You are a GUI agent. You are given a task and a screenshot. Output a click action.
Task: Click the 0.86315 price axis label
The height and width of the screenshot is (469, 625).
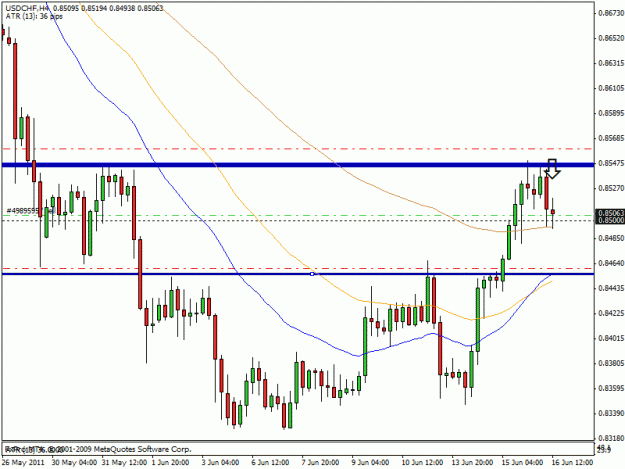[x=611, y=63]
